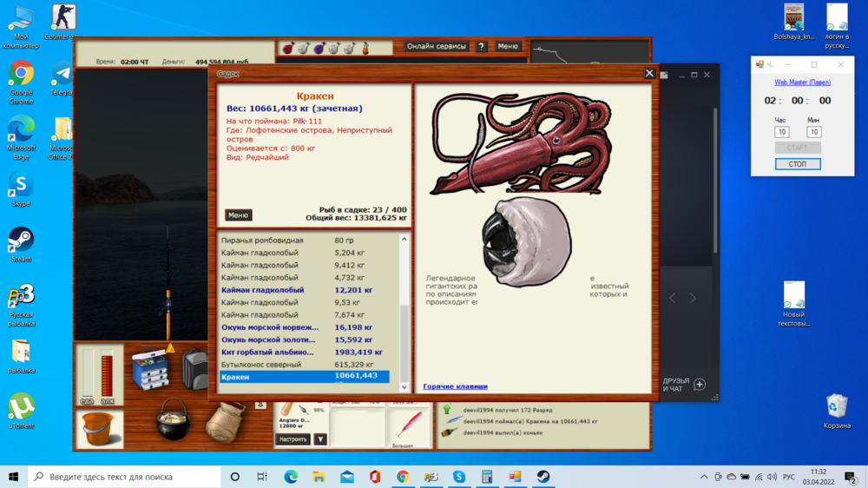This screenshot has height=488, width=868.
Task: Click the kraken illustration
Action: 522,143
